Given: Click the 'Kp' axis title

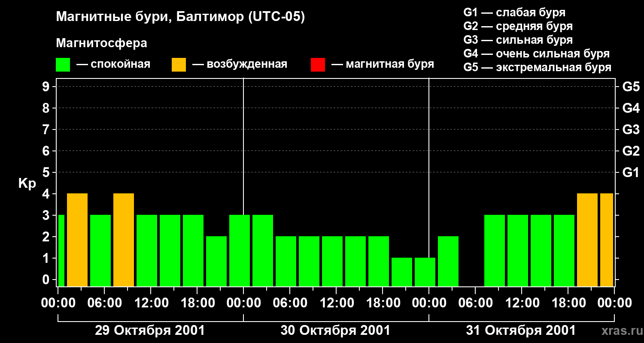Looking at the screenshot, I should point(27,184).
